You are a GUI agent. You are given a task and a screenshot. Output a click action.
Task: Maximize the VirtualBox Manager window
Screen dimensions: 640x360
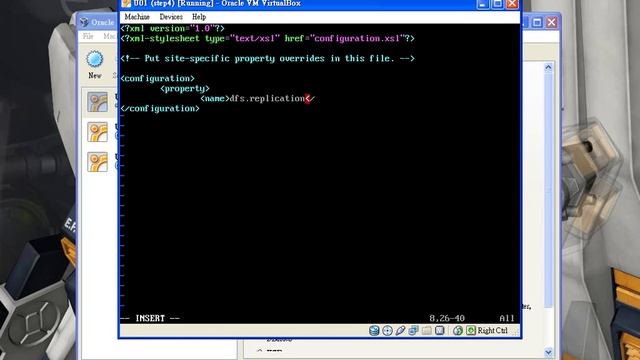[537, 22]
